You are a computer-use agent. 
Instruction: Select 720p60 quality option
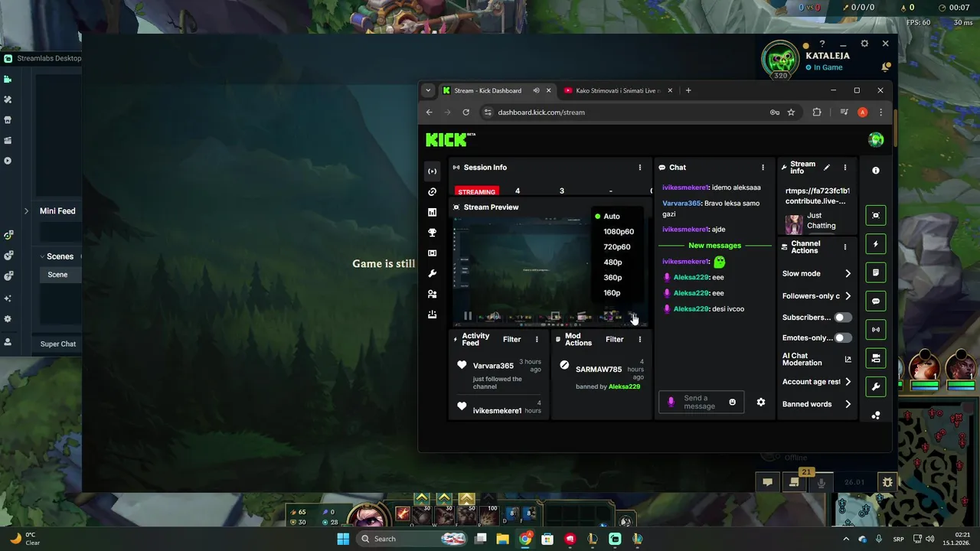tap(619, 246)
